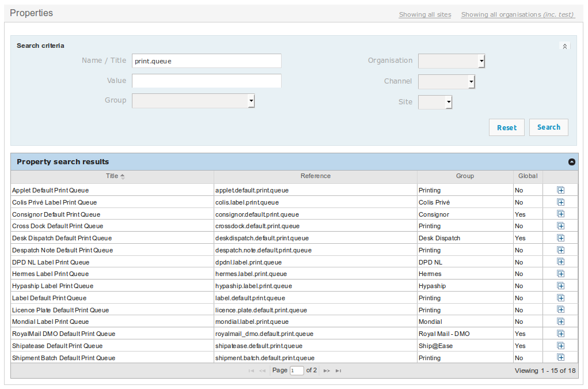
Task: Expand the Hermes Label Print Queue row
Action: [x=560, y=274]
